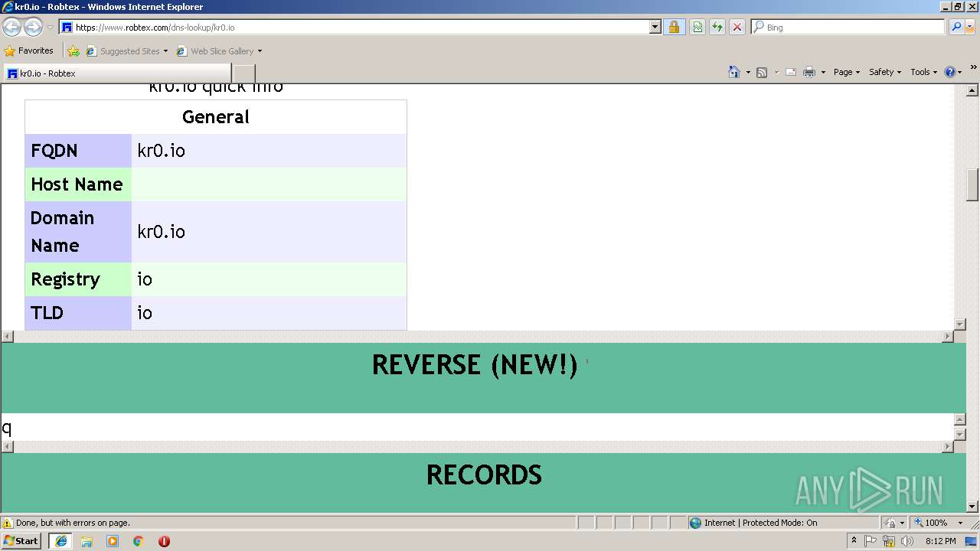
Task: Go forward using the Forward arrow button
Action: tap(33, 28)
